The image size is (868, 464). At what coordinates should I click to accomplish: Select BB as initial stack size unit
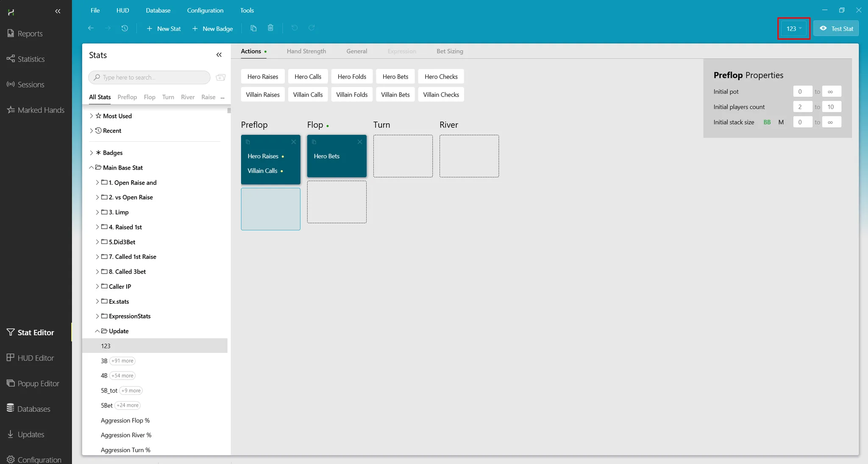click(767, 122)
